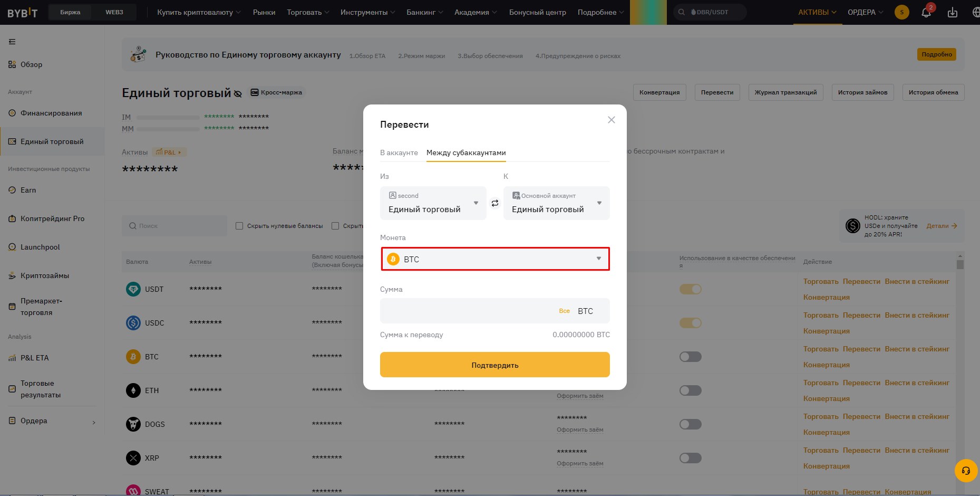Click the BTC coin icon in table
This screenshot has height=496, width=980.
133,357
